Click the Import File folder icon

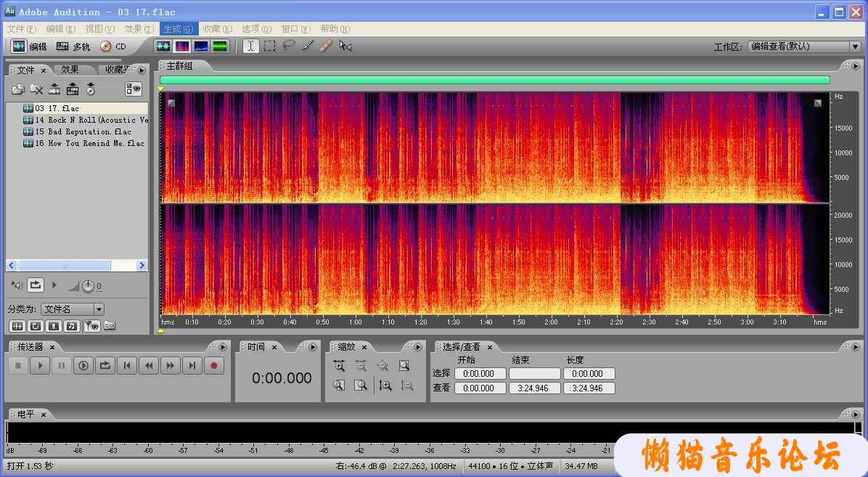(18, 89)
